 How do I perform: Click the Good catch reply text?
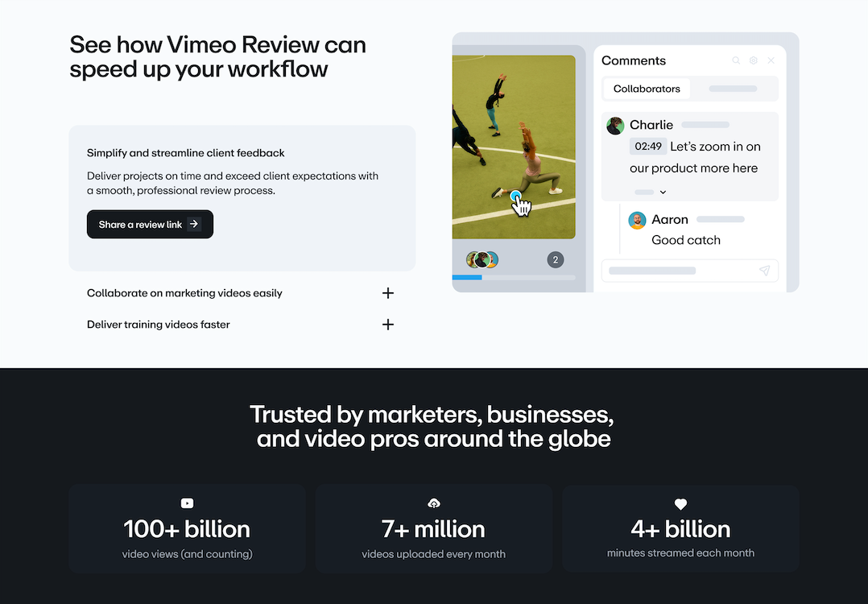coord(686,240)
